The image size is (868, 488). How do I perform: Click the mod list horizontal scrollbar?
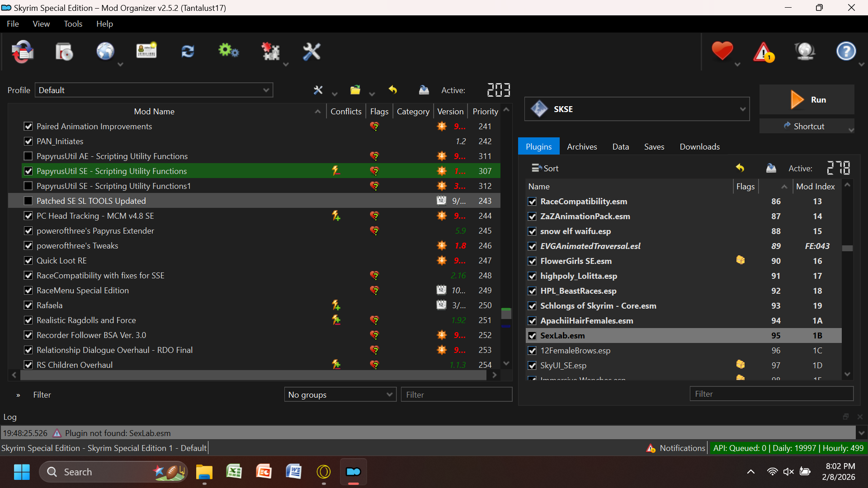pyautogui.click(x=254, y=375)
